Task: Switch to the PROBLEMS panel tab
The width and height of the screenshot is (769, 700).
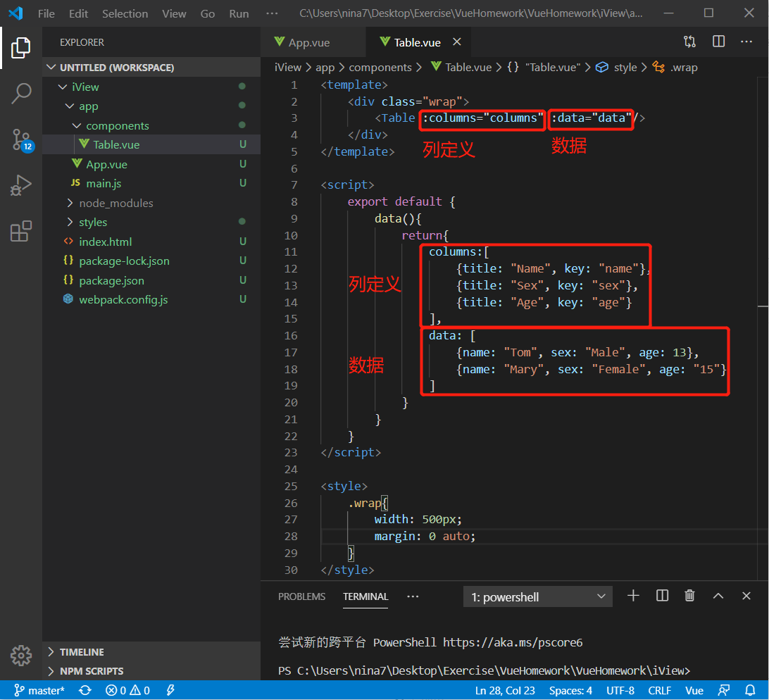Action: click(301, 596)
